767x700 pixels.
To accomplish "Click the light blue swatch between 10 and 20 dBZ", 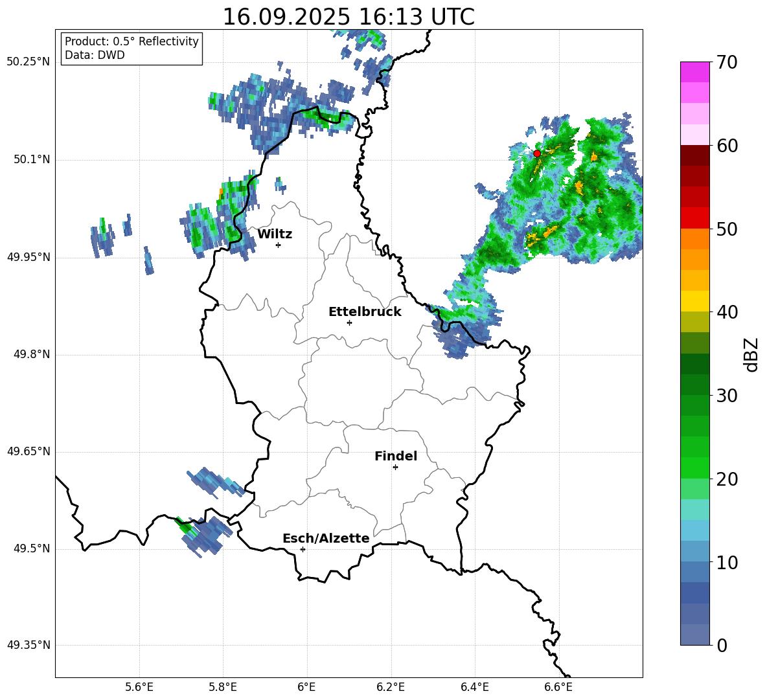I will pyautogui.click(x=695, y=530).
